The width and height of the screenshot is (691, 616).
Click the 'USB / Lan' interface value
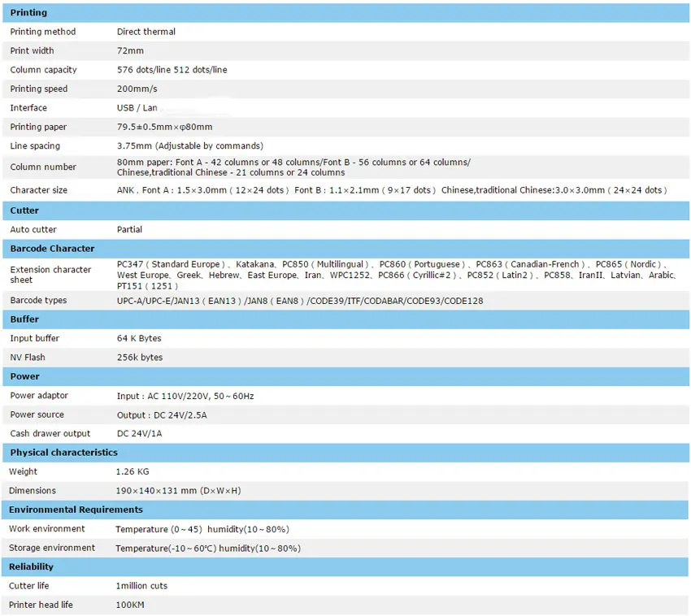pos(137,107)
